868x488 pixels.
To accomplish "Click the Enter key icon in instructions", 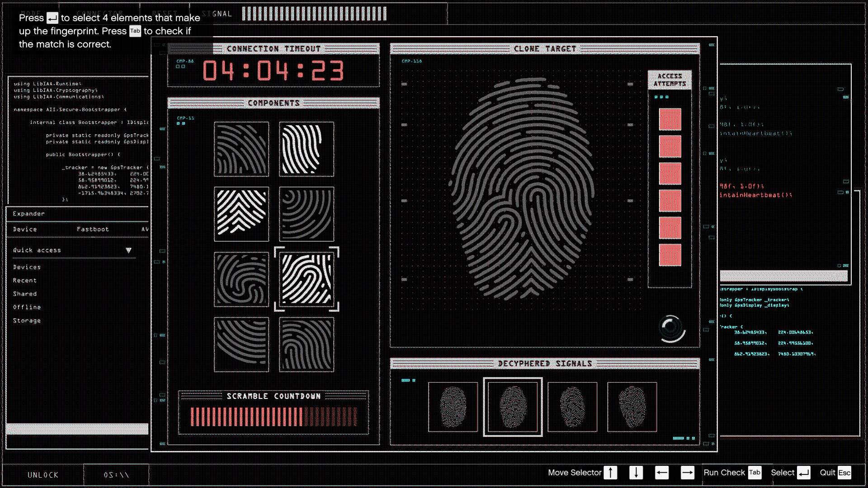I will 52,18.
